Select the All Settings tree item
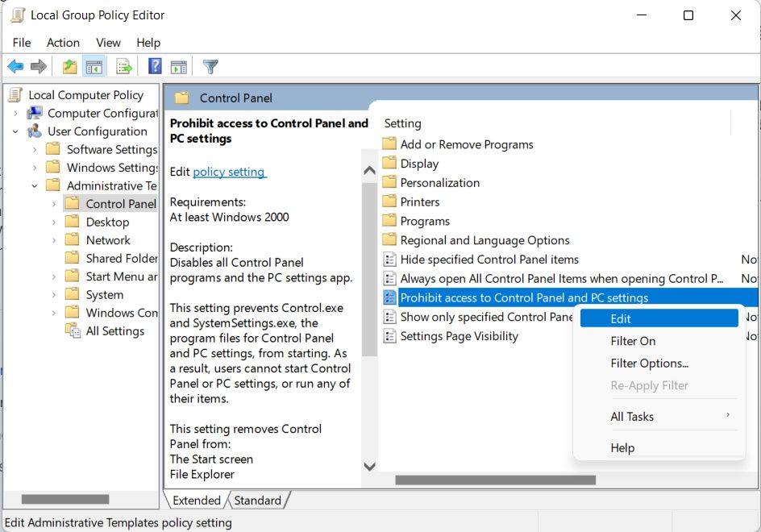This screenshot has height=532, width=761. (104, 331)
